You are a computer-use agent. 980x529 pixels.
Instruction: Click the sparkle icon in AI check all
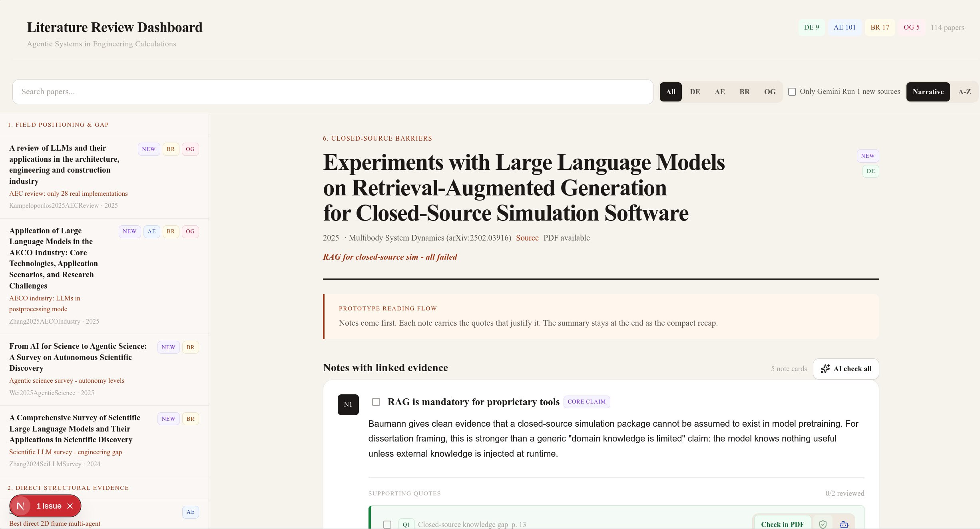point(825,369)
